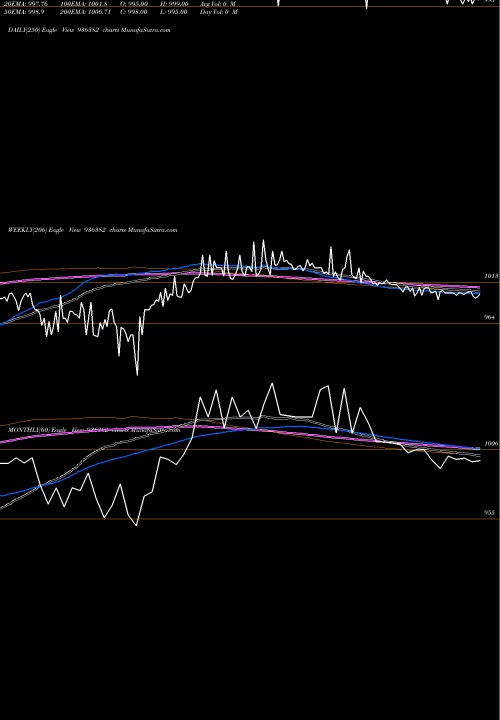Click the lowest dip of the weekly price line

[x=137, y=375]
